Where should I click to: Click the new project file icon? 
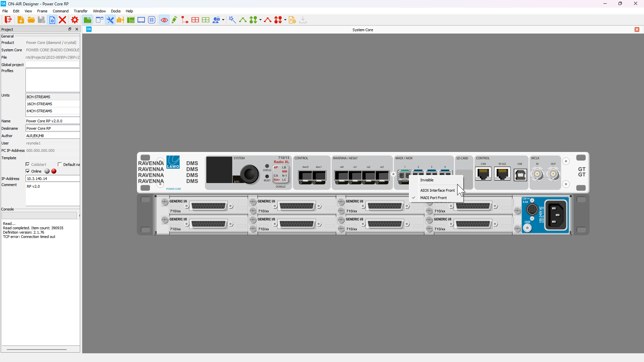[20, 20]
